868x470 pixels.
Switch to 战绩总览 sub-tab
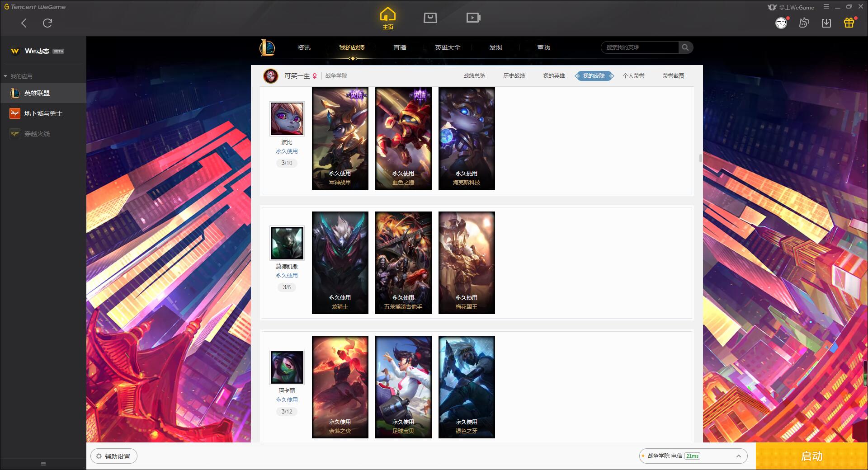click(x=474, y=76)
